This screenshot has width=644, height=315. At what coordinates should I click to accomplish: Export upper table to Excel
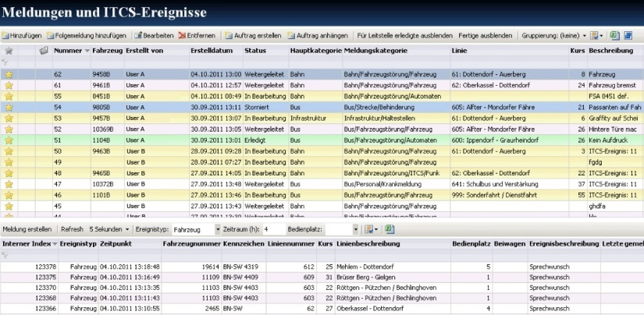(614, 36)
